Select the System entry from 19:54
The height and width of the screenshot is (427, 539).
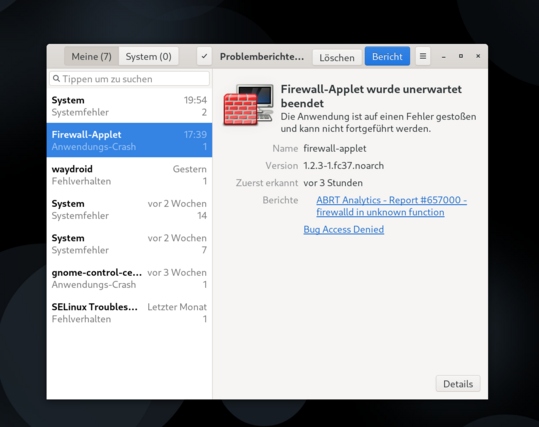tap(129, 106)
